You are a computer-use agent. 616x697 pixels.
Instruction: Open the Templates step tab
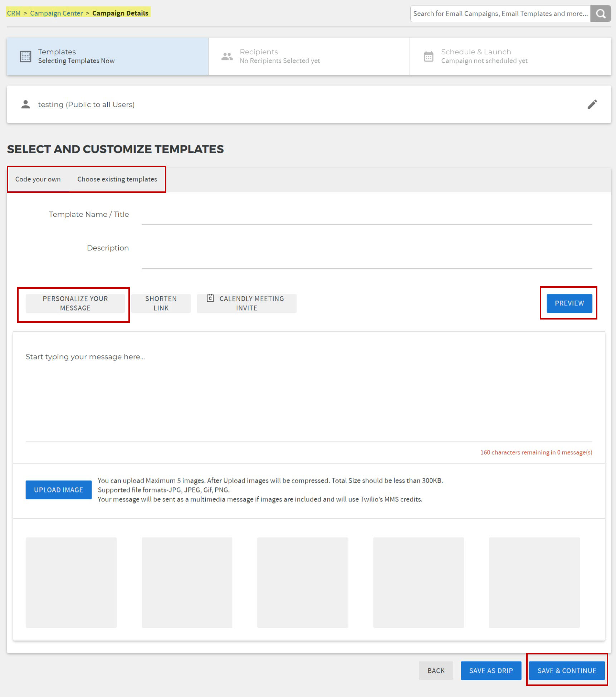point(107,57)
